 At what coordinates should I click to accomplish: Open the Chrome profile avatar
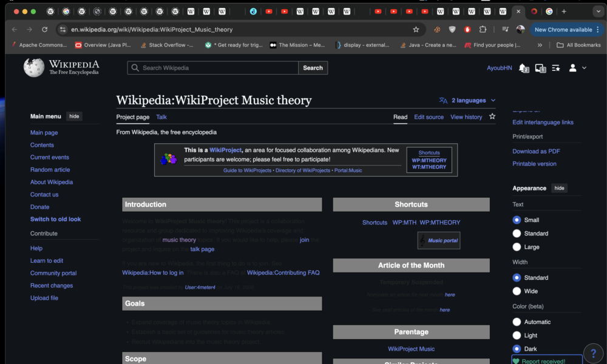click(x=520, y=29)
